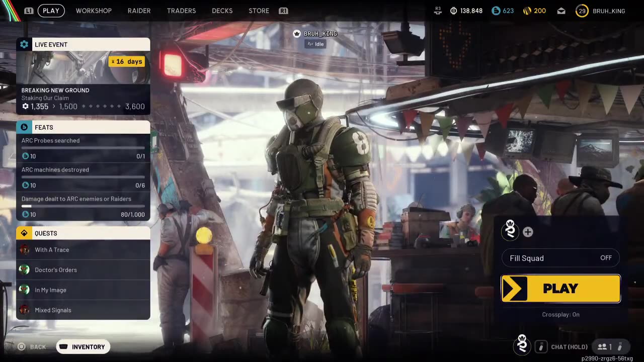Select the ARC Probes searched feat
The image size is (644, 362).
[x=83, y=148]
